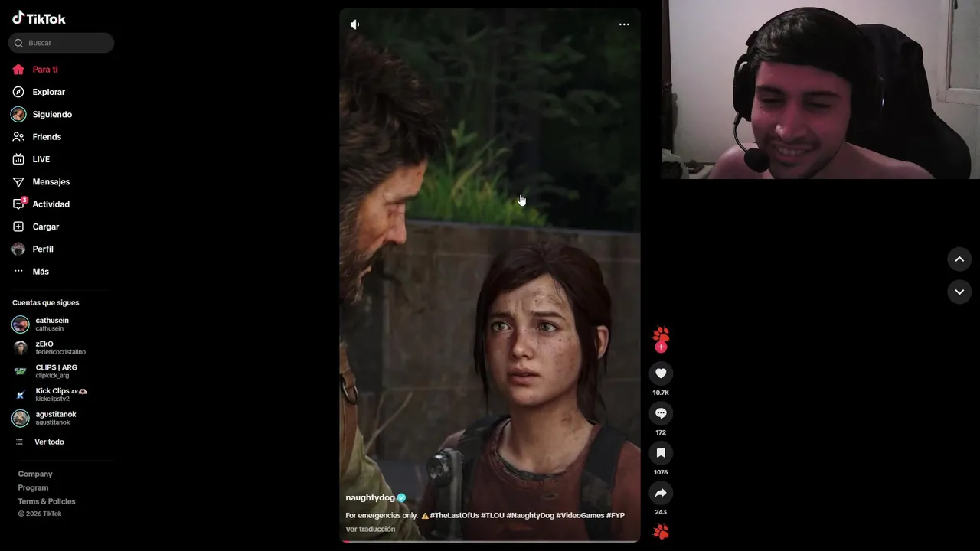Click the search magnifier icon

tap(18, 43)
